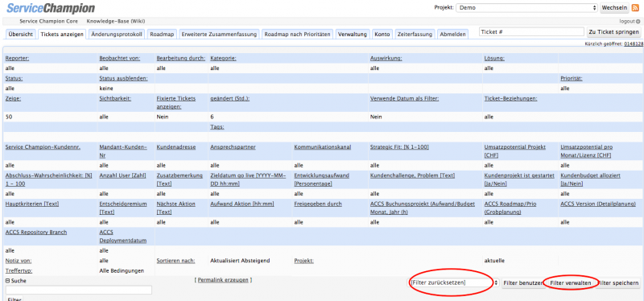Open recently visited ticket 0148128
This screenshot has width=644, height=301.
(x=634, y=43)
